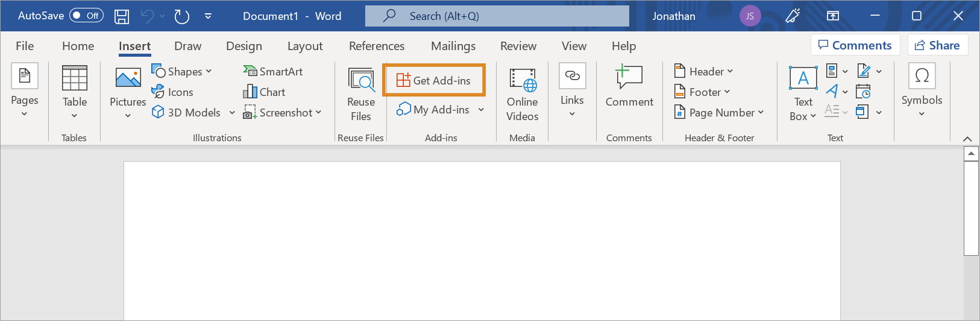Insert a new Comment
This screenshot has height=321, width=980.
pyautogui.click(x=629, y=87)
